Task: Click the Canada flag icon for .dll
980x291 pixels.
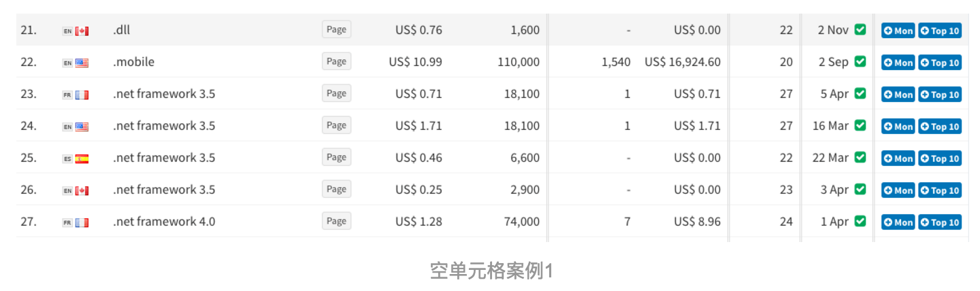Action: coord(82,31)
